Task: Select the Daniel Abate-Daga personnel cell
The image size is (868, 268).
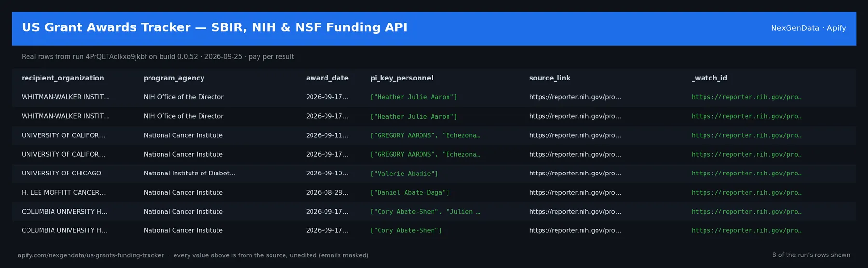Action: point(410,193)
